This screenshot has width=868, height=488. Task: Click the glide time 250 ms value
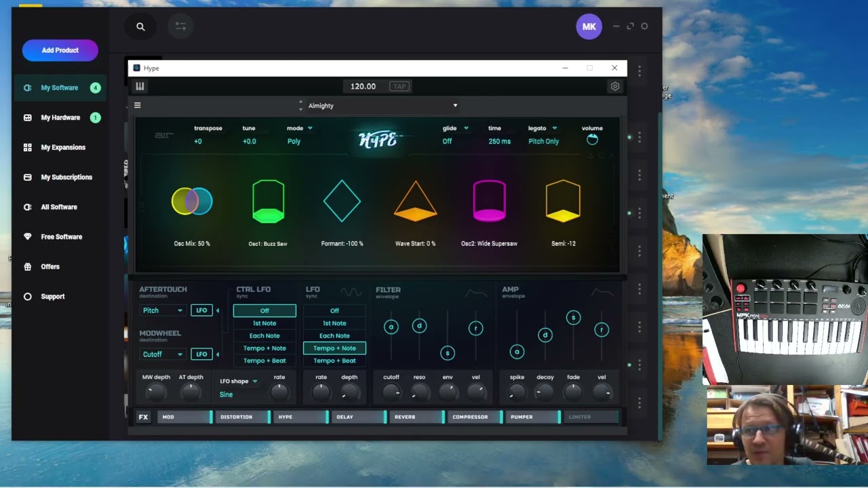pos(500,141)
